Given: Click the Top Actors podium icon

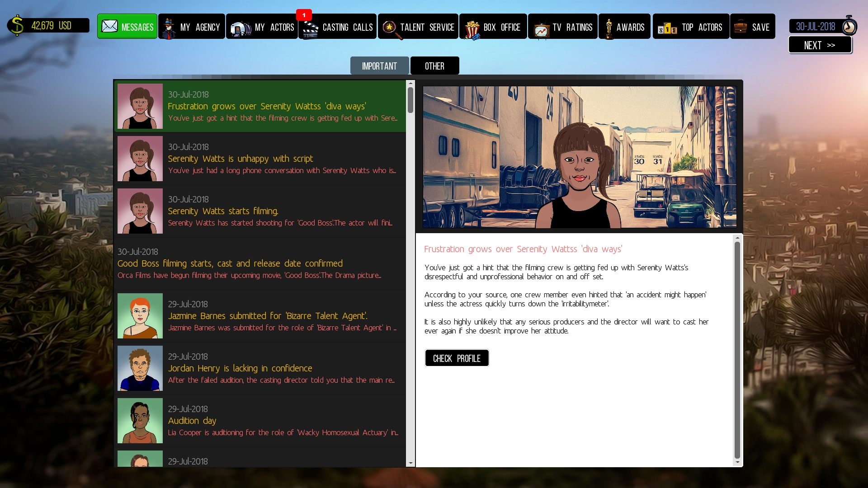Looking at the screenshot, I should [667, 29].
